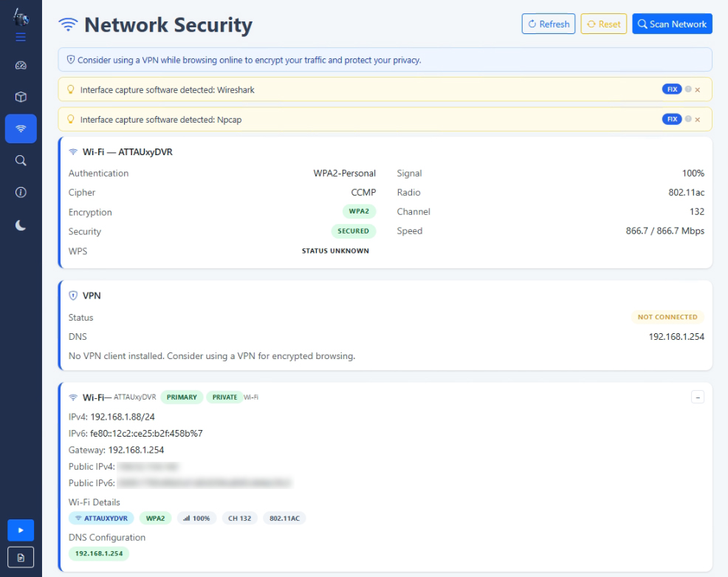The image size is (728, 577).
Task: Click the help circle next to the Wireshark FIX button
Action: 687,89
